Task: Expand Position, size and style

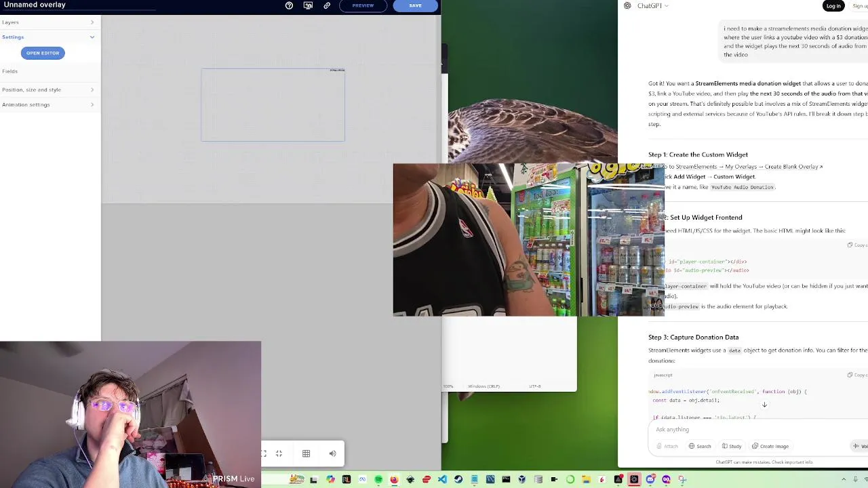Action: pos(50,89)
